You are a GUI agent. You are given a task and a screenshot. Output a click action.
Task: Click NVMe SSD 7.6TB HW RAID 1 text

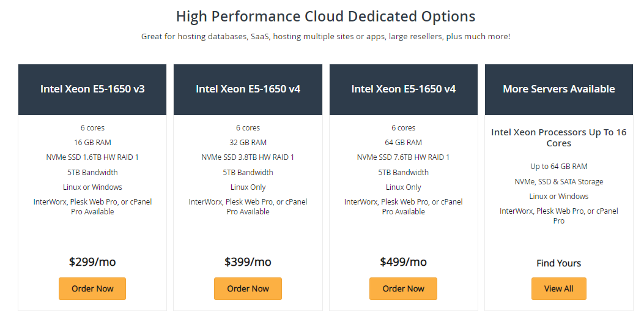click(403, 157)
